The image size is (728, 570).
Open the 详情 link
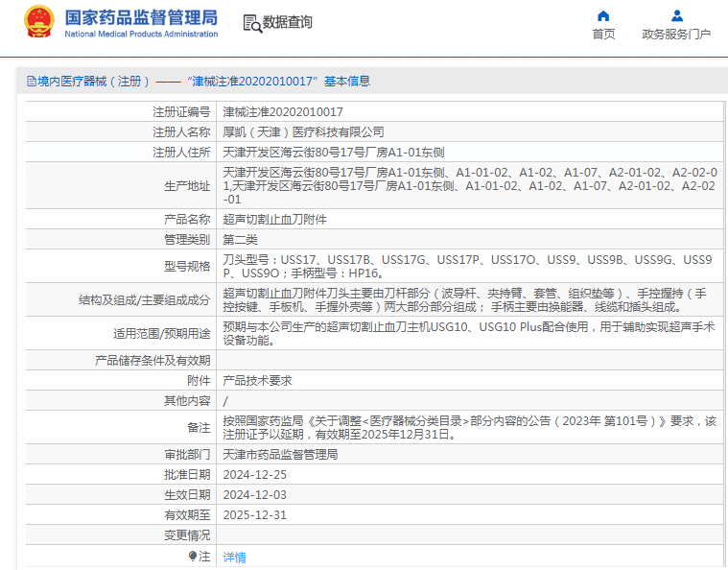pyautogui.click(x=234, y=557)
